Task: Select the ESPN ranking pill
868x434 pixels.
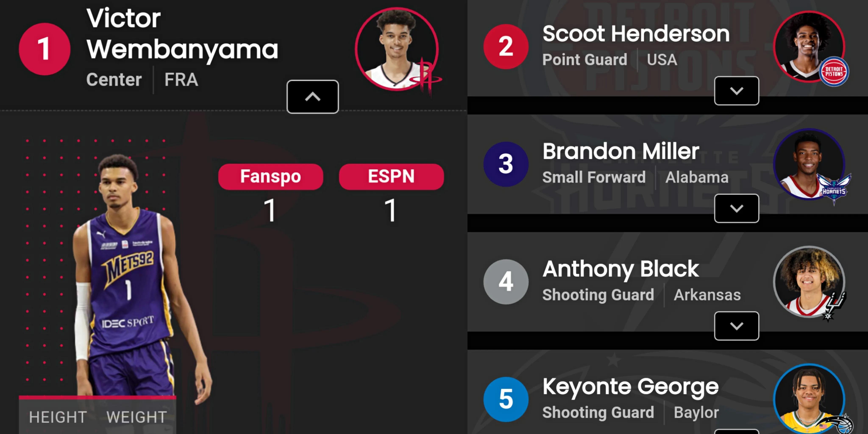Action: (391, 177)
